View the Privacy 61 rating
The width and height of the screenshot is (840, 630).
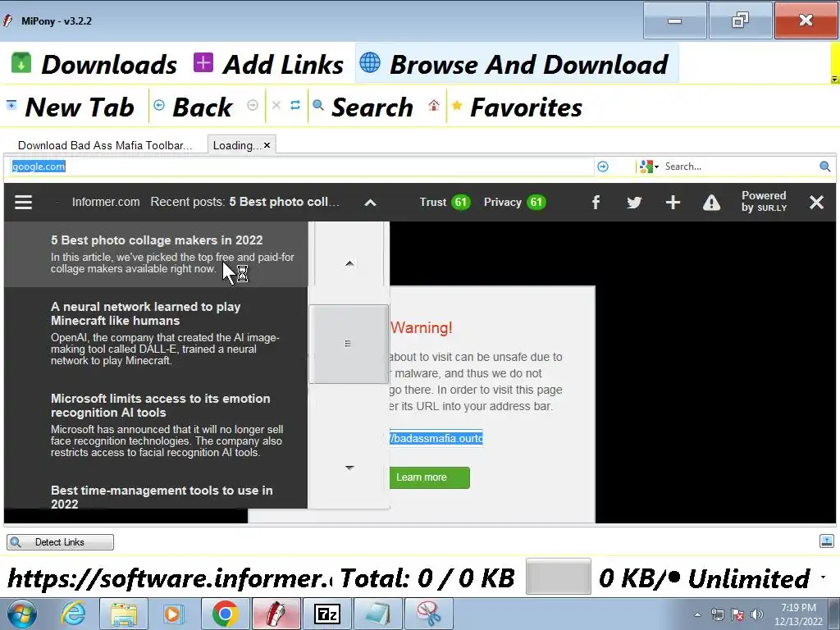(x=515, y=202)
